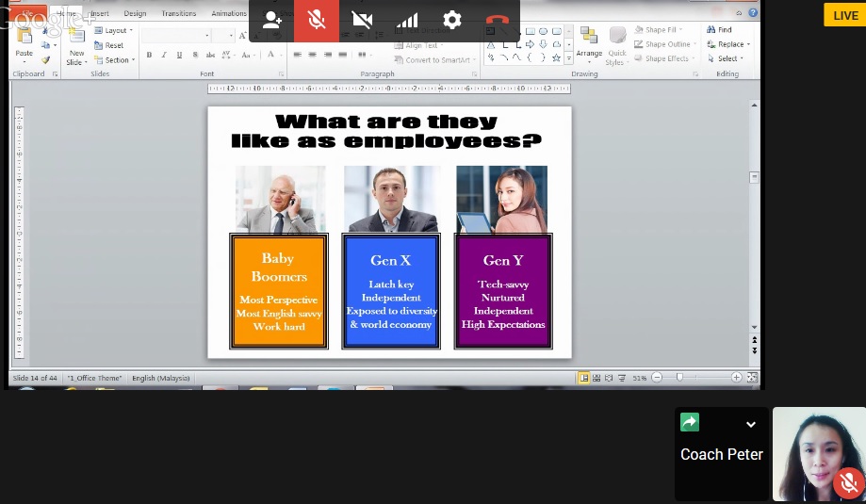Screen dimensions: 866x504
Task: Open the Shape Fill menu
Action: (659, 30)
